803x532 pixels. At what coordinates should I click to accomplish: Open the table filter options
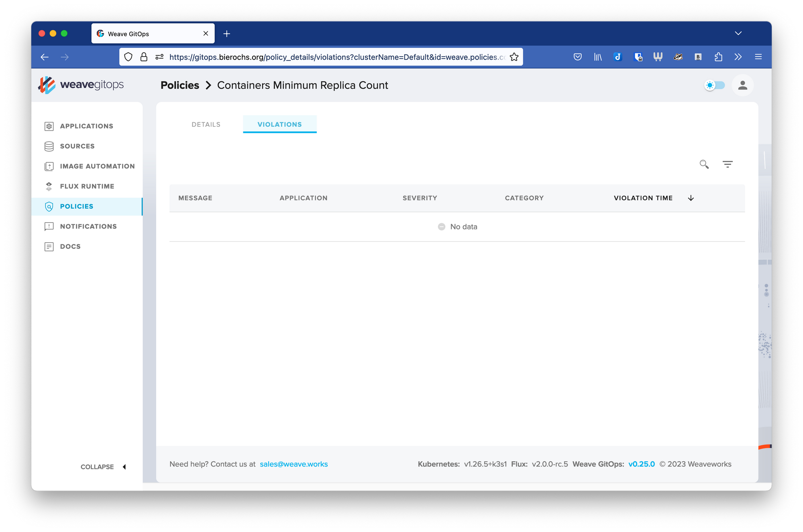(x=728, y=164)
